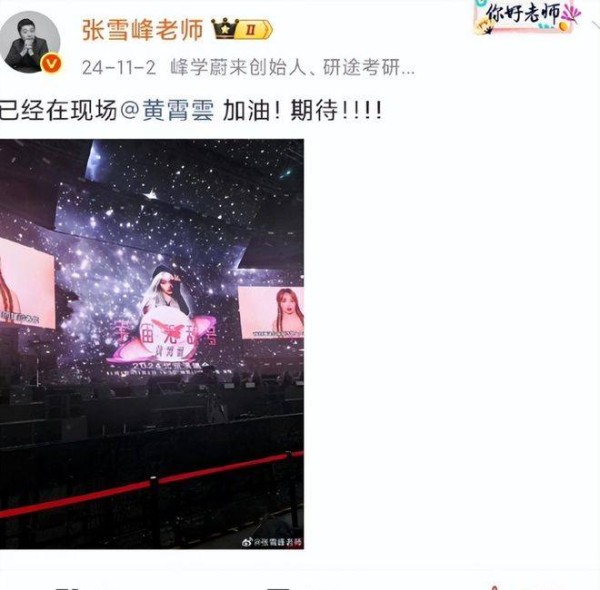The width and height of the screenshot is (600, 590).
Task: Open the concert stage photo
Action: click(x=152, y=344)
